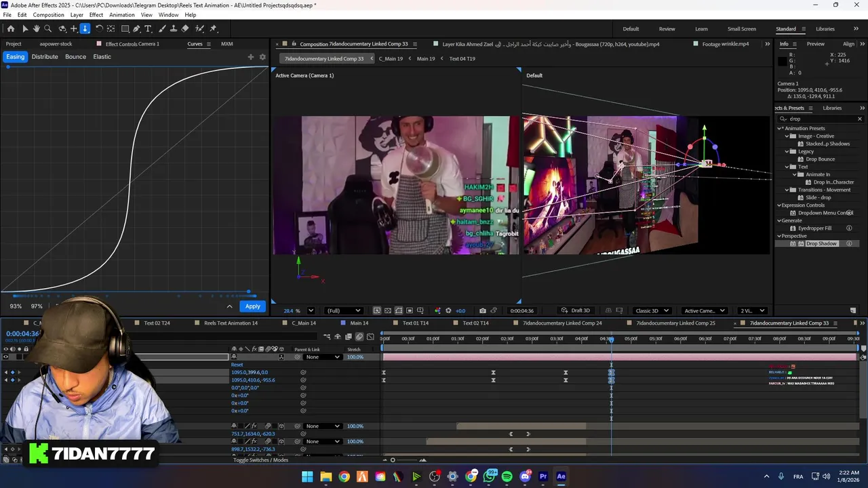Image resolution: width=868 pixels, height=488 pixels.
Task: Switch to the Project panel tab
Action: (14, 44)
